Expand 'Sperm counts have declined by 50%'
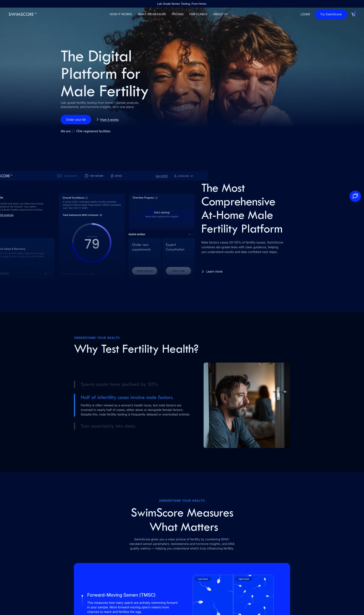 [x=119, y=384]
